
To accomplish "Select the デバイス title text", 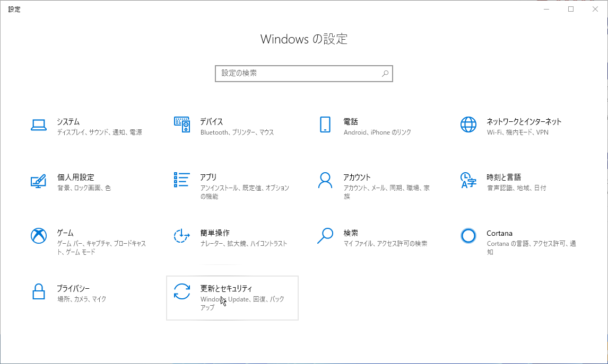I will point(212,121).
